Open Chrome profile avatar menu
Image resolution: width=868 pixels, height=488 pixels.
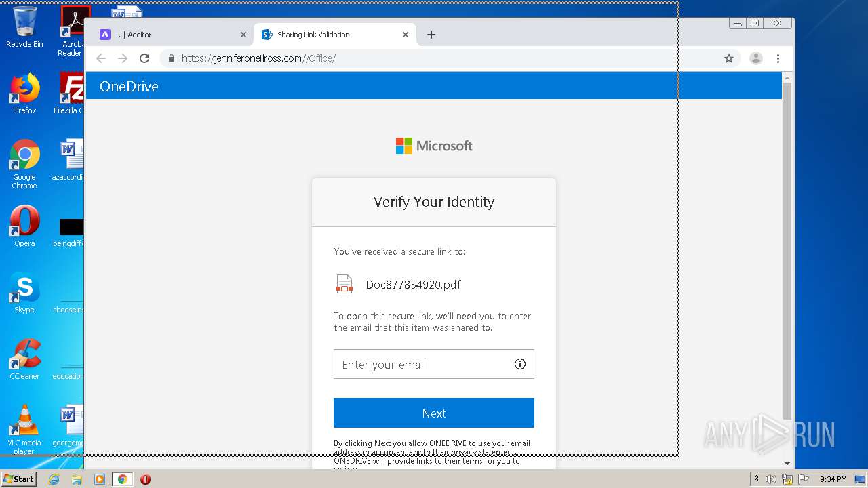[x=756, y=58]
